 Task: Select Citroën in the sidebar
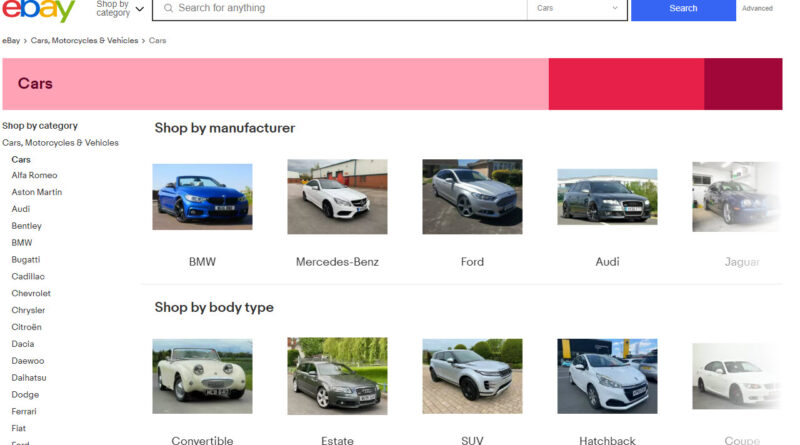click(27, 327)
